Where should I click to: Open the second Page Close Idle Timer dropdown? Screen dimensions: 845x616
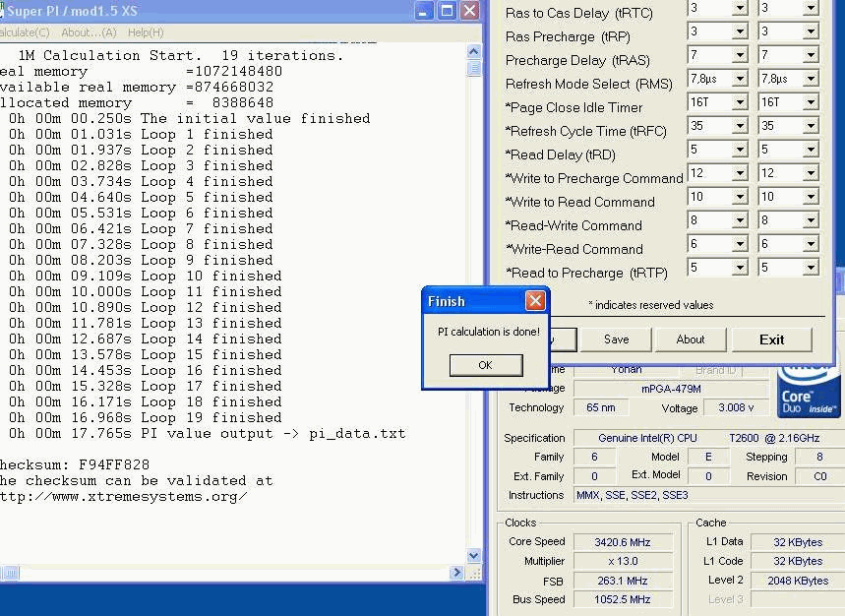point(811,102)
